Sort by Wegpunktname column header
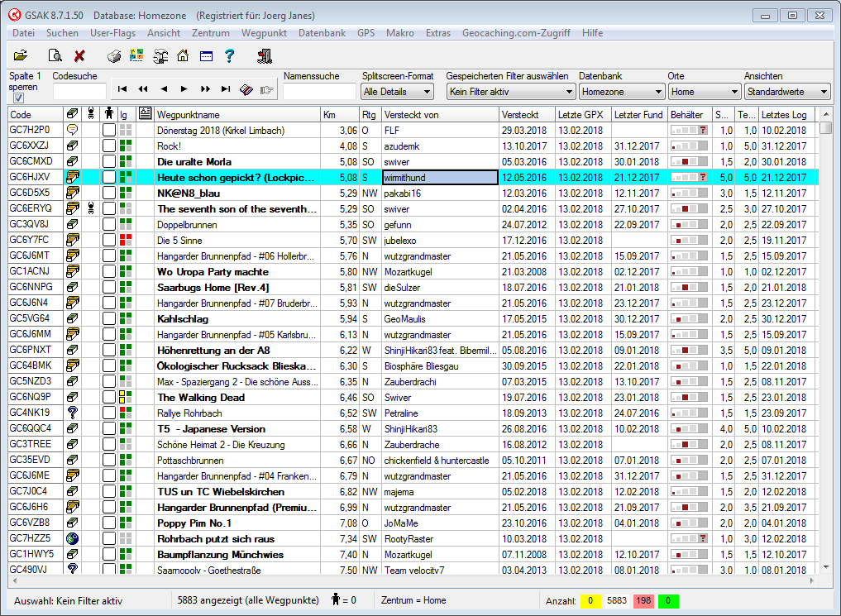Image resolution: width=841 pixels, height=616 pixels. click(237, 114)
